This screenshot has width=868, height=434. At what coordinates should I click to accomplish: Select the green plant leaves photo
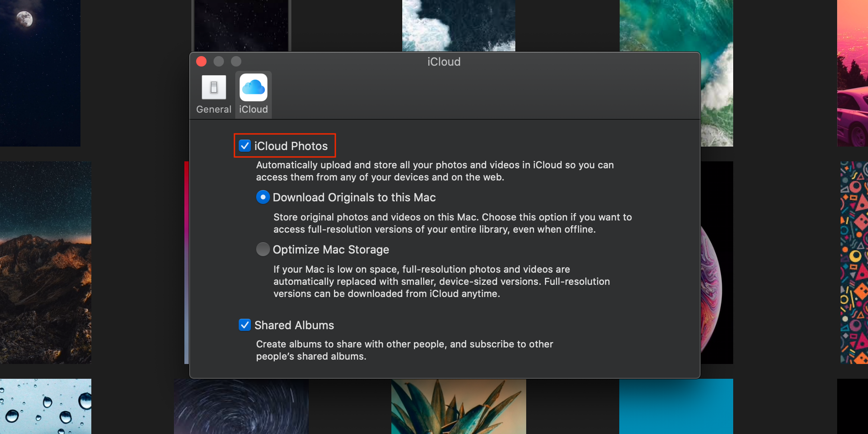click(458, 406)
